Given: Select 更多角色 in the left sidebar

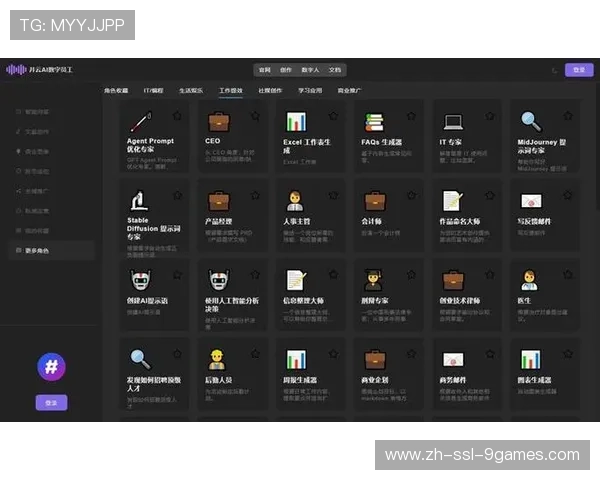Looking at the screenshot, I should click(x=37, y=250).
